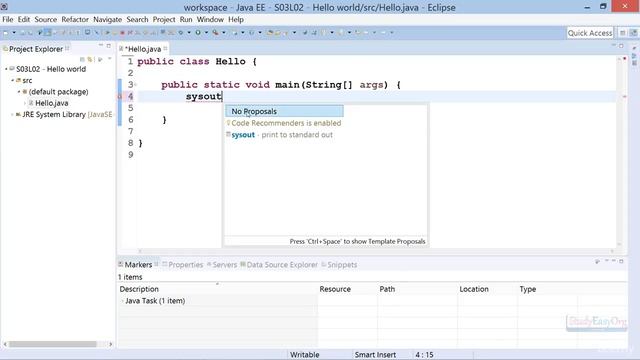Click the Project Explorer scroll left arrow
Viewport: 640px width, 360px height.
[5, 344]
